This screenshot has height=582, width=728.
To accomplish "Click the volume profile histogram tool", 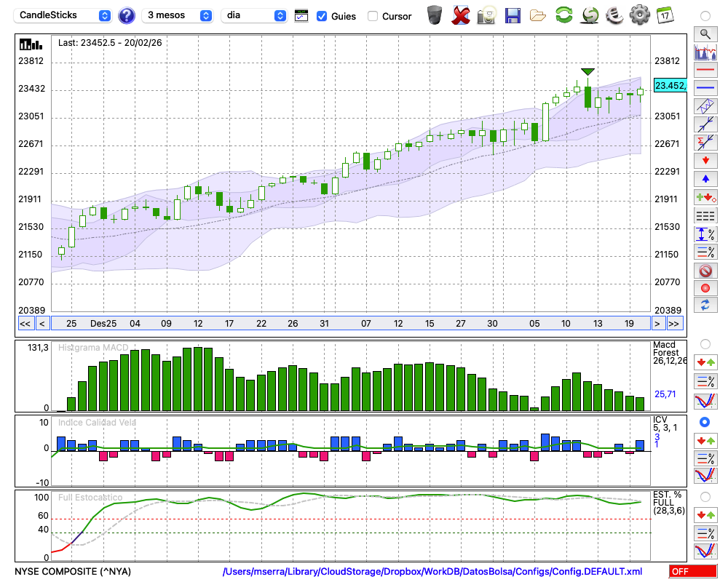I will click(705, 52).
